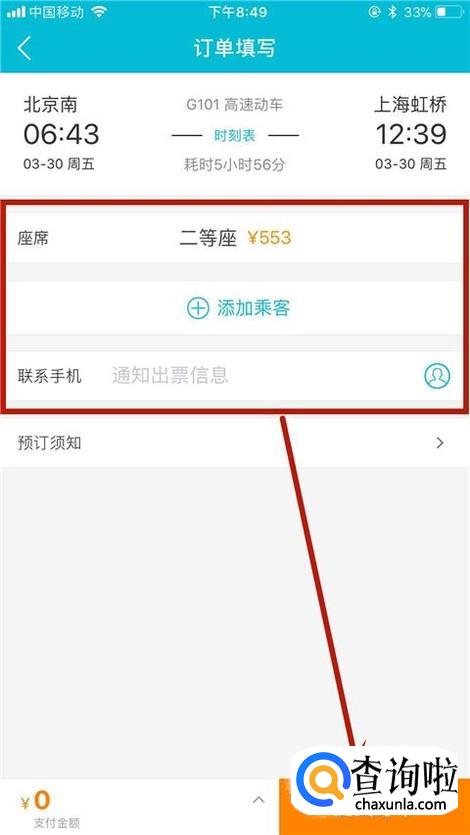Tap 添加乘客 to add passenger

pyautogui.click(x=253, y=308)
